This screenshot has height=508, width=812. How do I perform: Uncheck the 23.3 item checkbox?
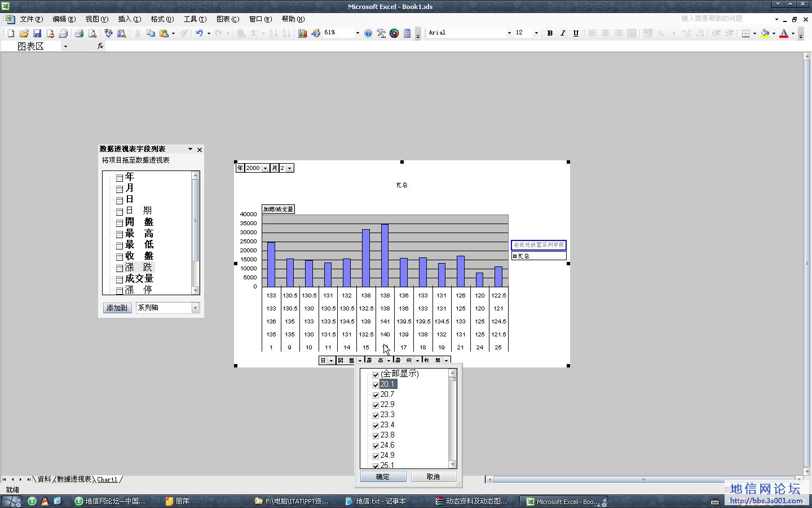point(376,415)
